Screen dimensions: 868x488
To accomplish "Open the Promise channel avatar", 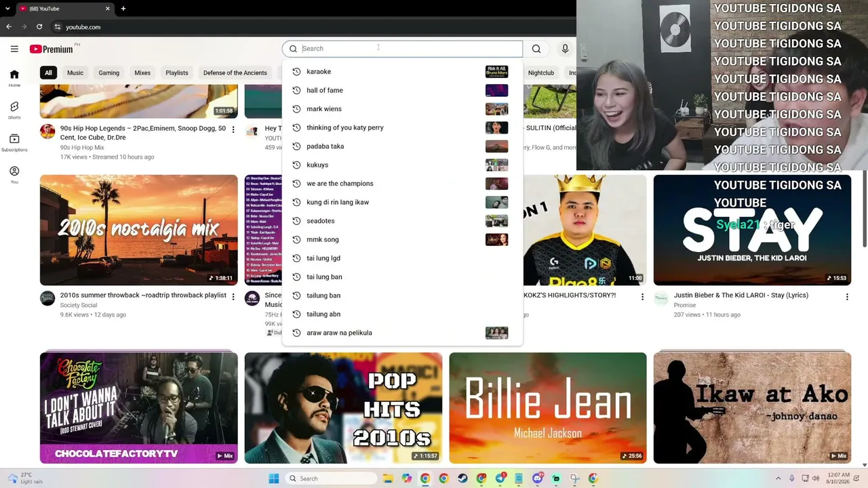I will [x=661, y=298].
